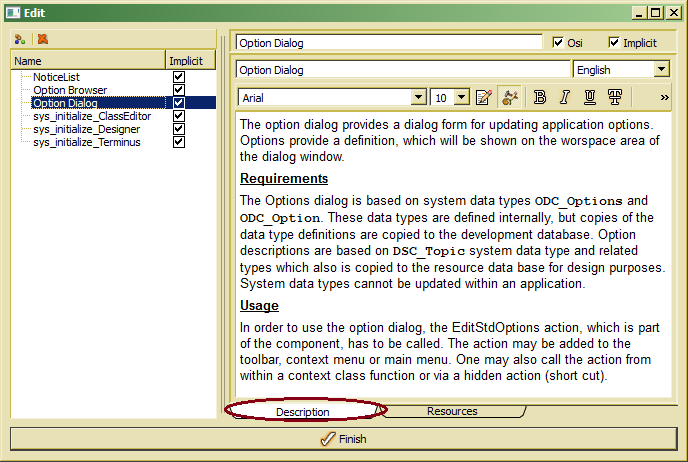This screenshot has height=462, width=688.
Task: Open the Arial font dropdown
Action: coord(419,97)
